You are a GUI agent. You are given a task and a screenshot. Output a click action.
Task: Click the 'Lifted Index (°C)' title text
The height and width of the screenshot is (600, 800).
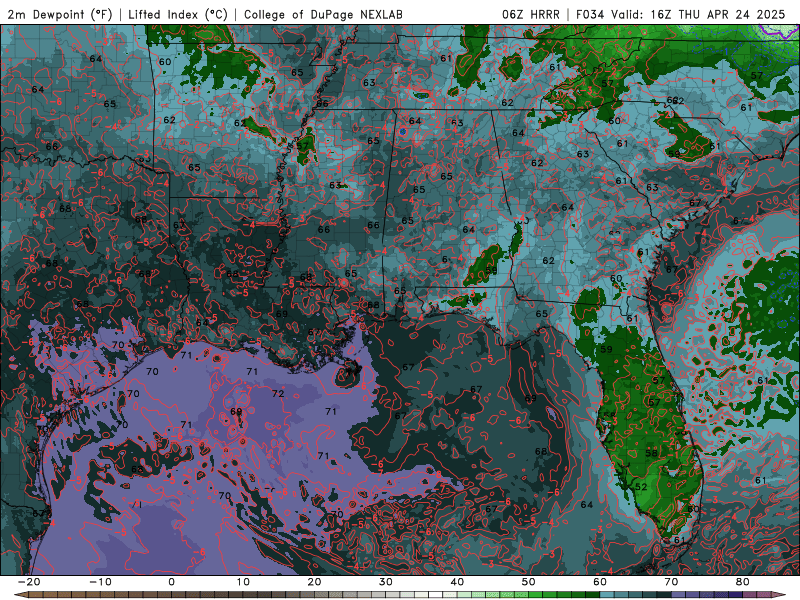click(178, 14)
